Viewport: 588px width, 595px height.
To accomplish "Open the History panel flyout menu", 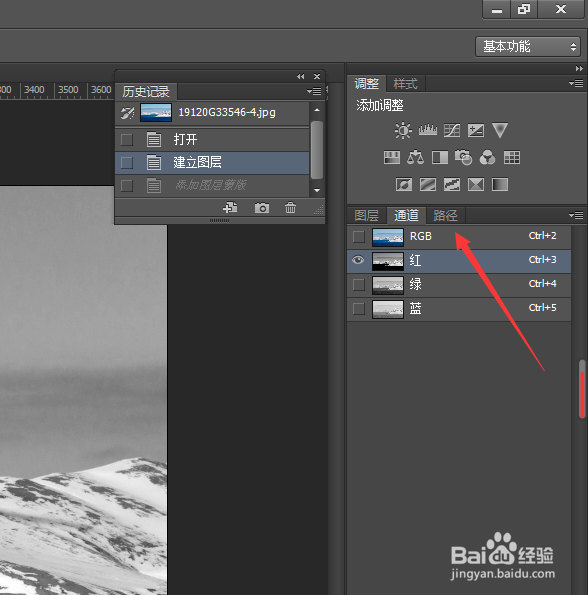I will [314, 91].
